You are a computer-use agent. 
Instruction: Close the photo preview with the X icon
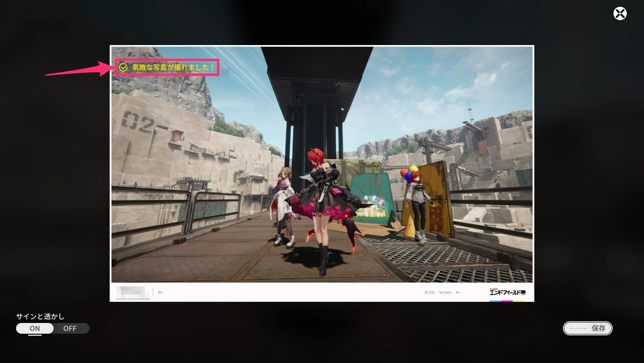(620, 14)
